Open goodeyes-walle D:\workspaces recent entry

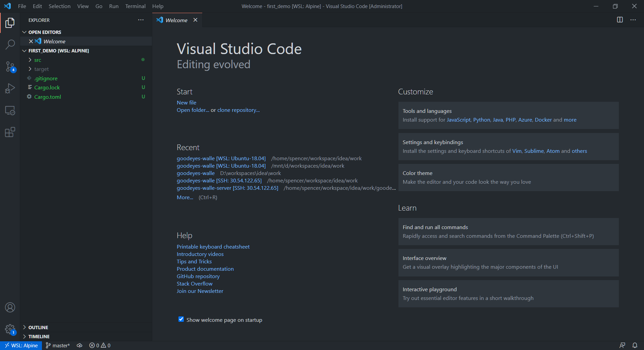click(x=196, y=173)
